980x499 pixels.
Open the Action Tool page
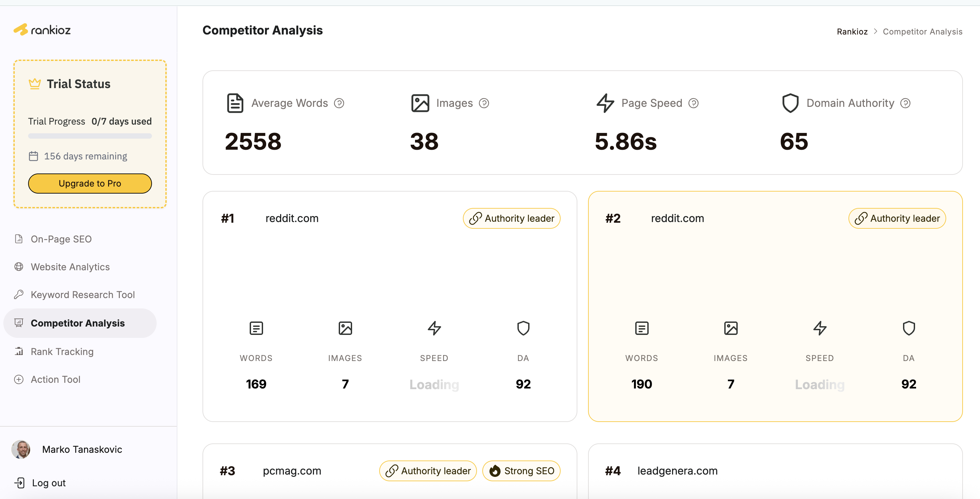56,379
